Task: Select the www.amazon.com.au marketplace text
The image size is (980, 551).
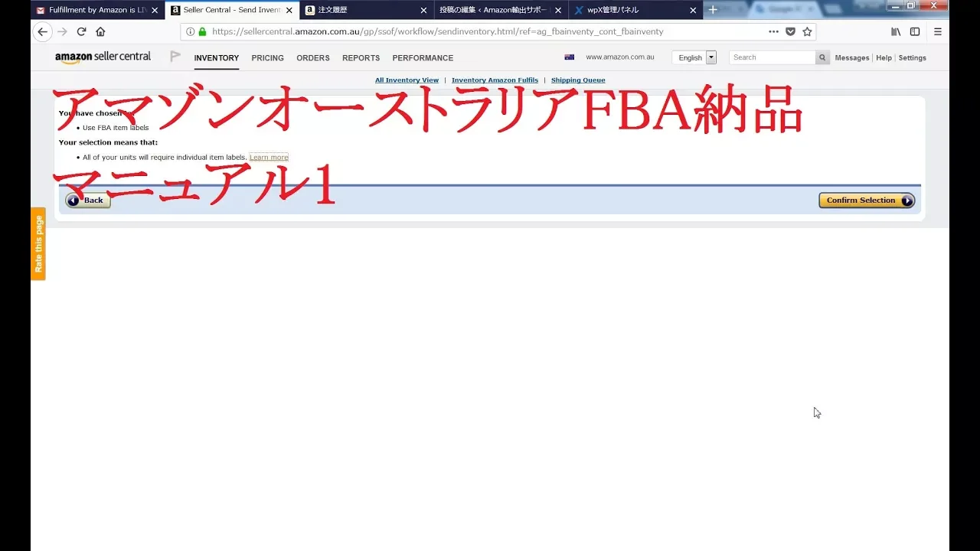Action: click(x=620, y=57)
